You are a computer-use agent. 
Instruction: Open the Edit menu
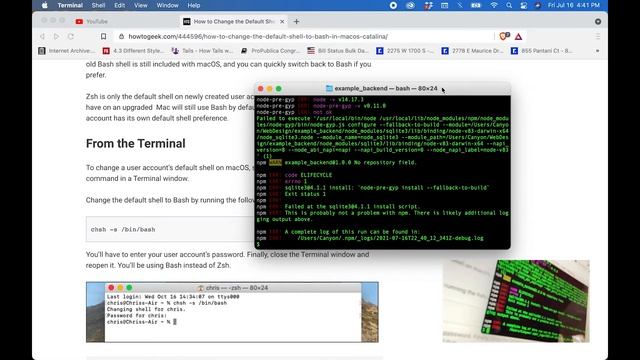[120, 5]
